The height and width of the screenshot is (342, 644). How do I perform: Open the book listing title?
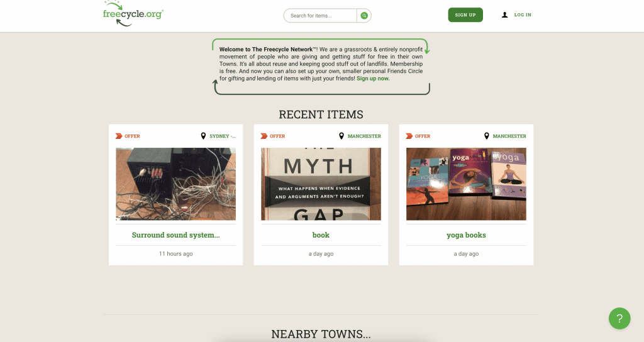click(321, 235)
